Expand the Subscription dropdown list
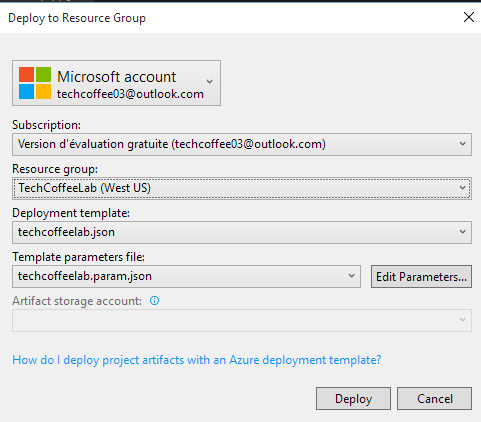 click(242, 144)
